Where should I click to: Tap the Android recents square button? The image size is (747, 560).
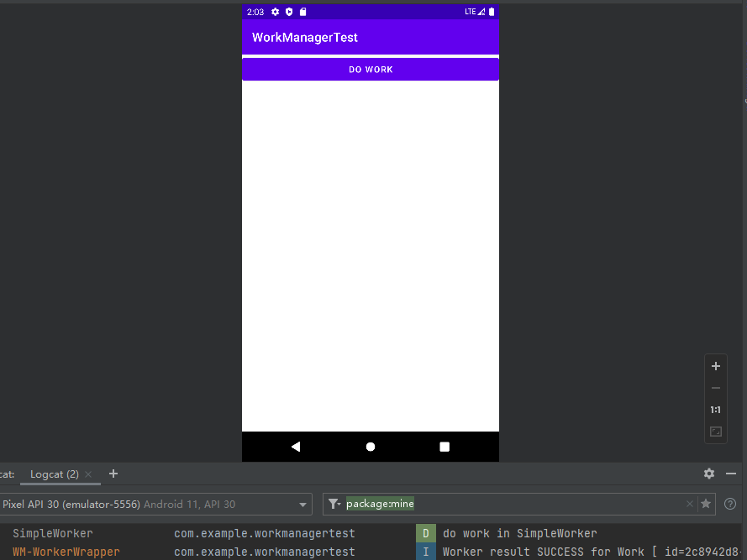click(x=445, y=447)
